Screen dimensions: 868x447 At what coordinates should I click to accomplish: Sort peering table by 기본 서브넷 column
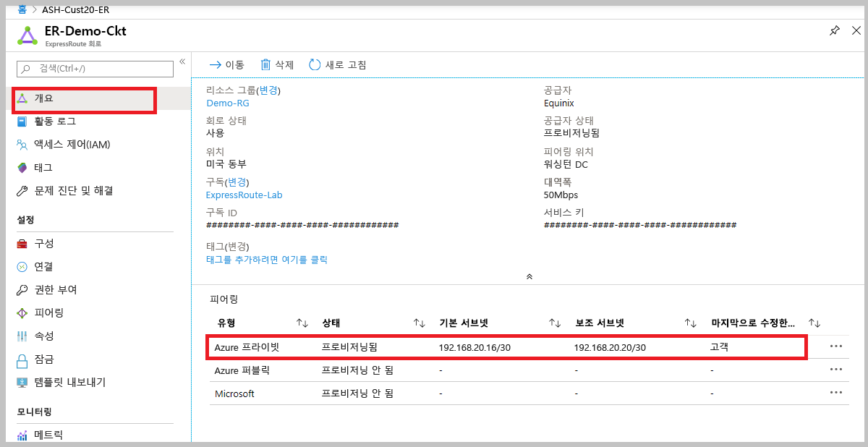[555, 323]
